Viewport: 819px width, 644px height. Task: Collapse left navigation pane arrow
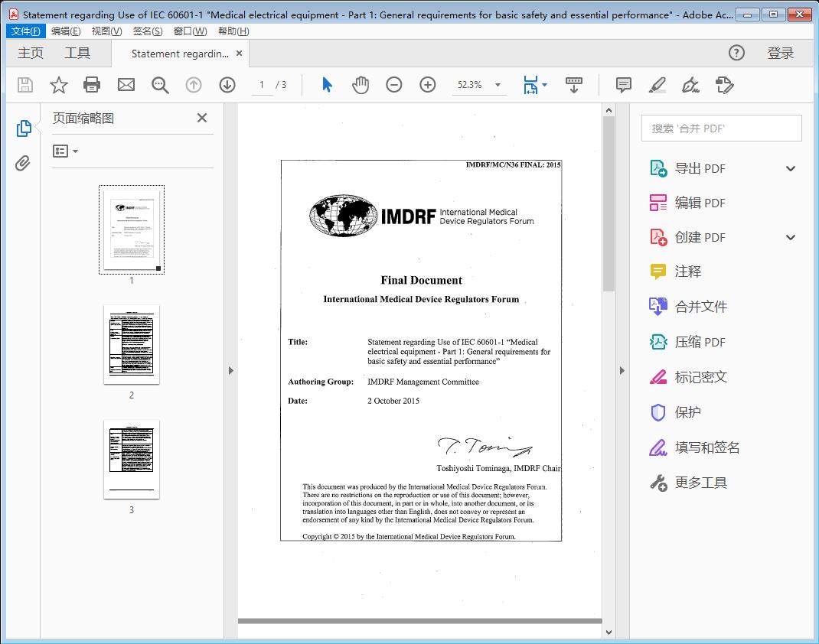tap(231, 370)
